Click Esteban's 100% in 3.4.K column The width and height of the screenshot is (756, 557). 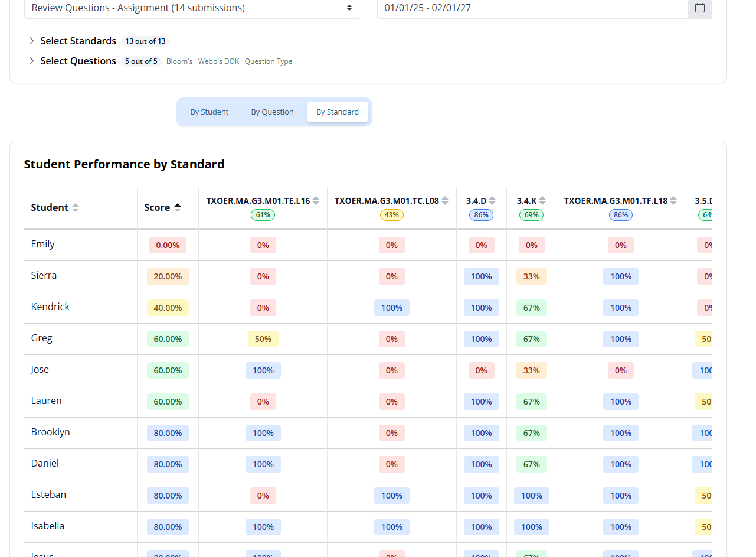point(532,496)
